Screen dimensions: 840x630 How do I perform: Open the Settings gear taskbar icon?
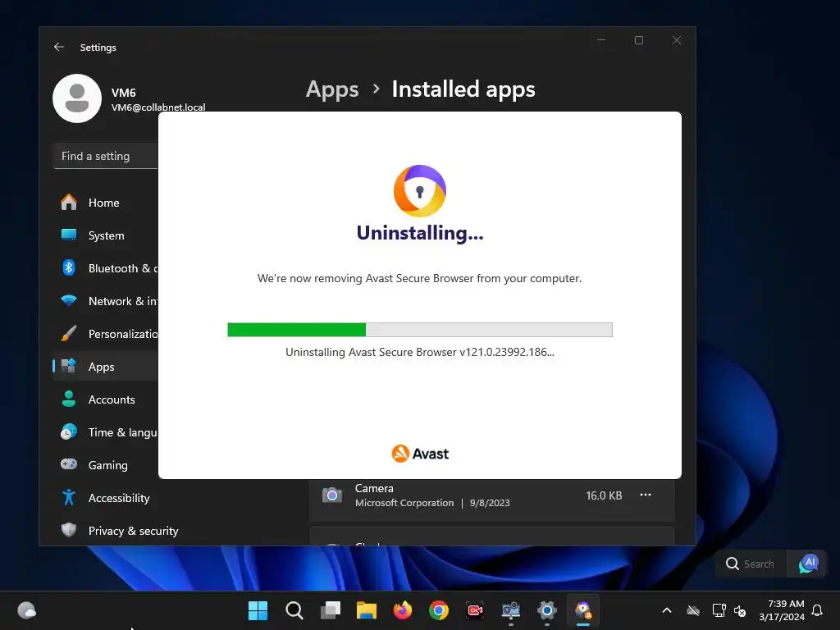click(x=547, y=610)
